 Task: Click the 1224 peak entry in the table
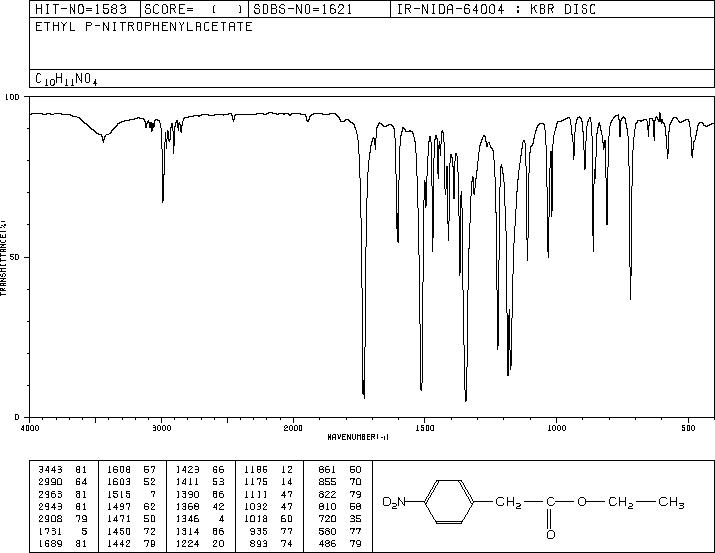click(x=200, y=544)
